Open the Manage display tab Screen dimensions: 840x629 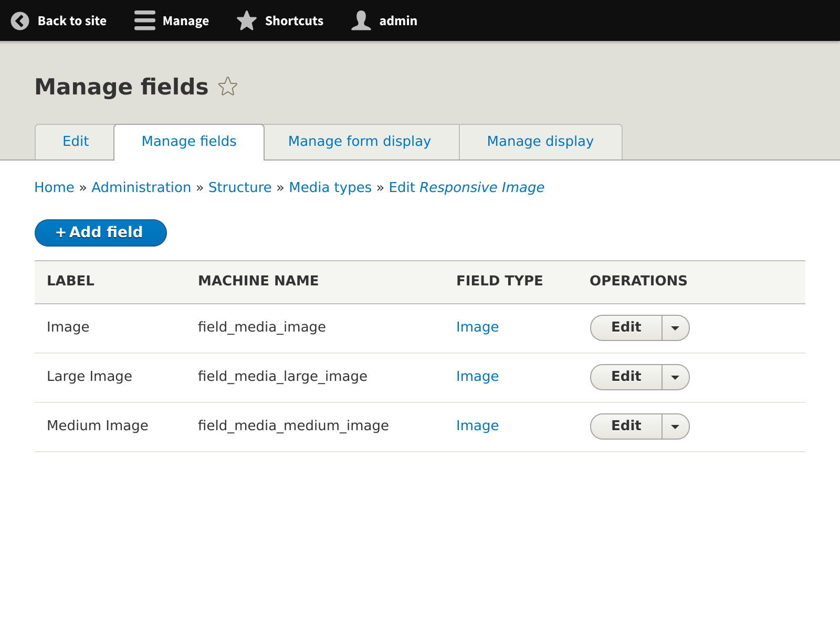(x=540, y=141)
